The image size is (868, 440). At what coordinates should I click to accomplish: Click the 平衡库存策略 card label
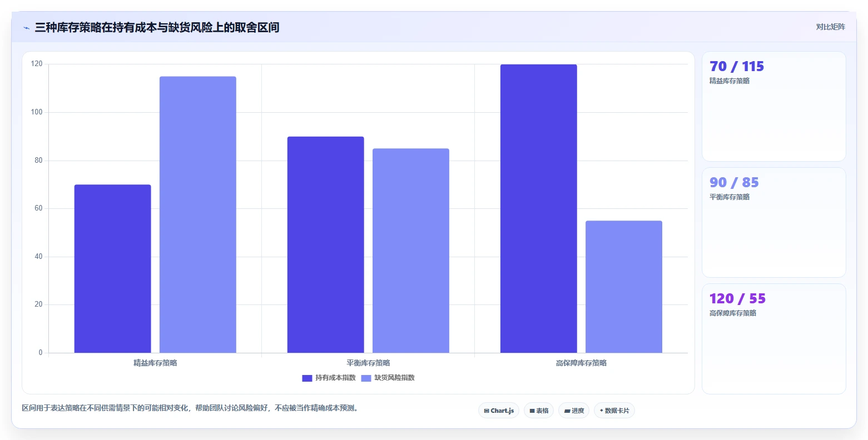(730, 197)
